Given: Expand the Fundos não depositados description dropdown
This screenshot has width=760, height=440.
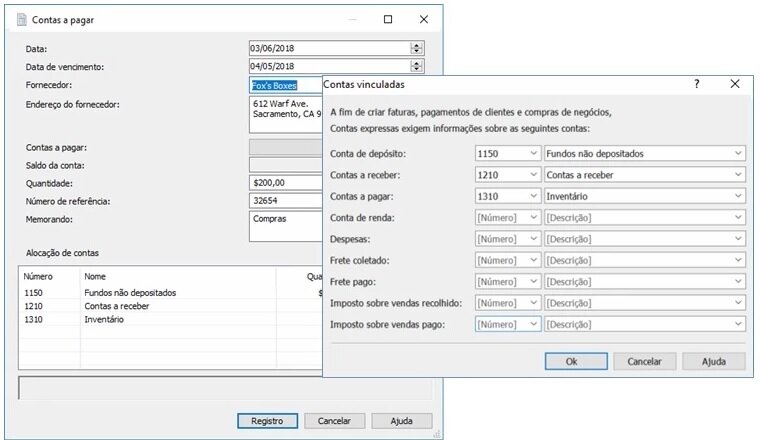Looking at the screenshot, I should pyautogui.click(x=737, y=153).
